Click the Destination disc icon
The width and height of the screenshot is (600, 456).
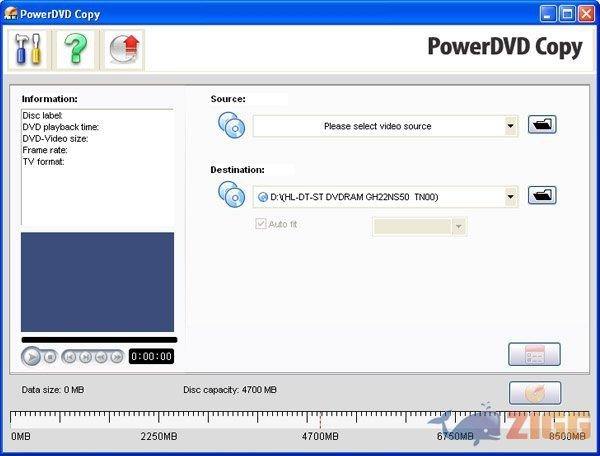coord(231,195)
